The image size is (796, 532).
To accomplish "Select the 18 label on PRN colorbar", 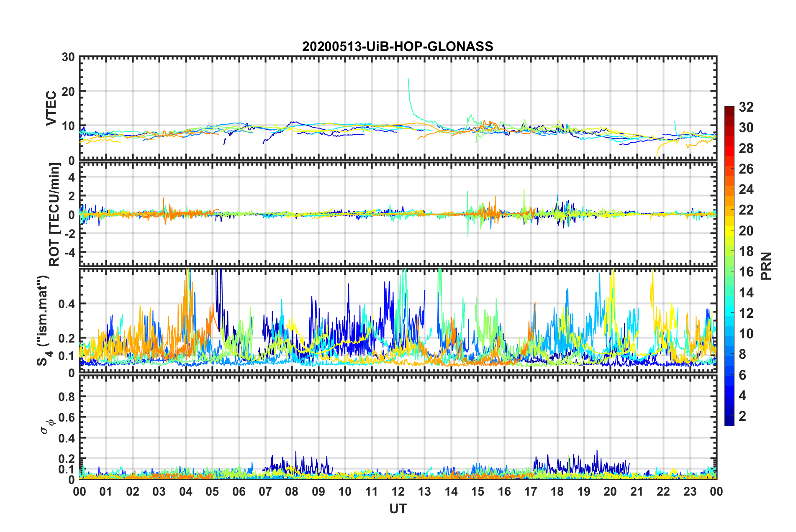I will [x=746, y=251].
